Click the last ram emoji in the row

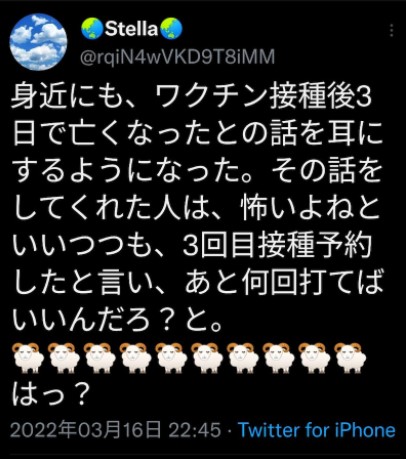tap(351, 358)
